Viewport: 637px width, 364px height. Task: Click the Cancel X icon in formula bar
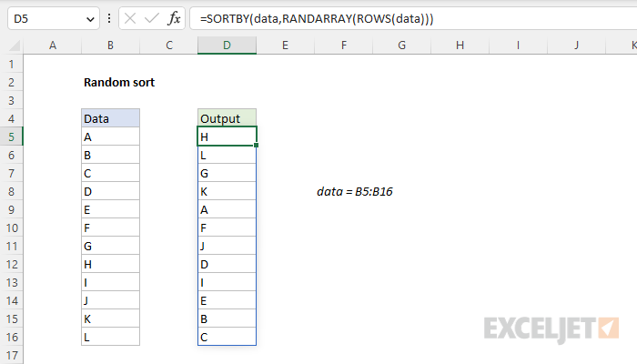click(x=130, y=19)
